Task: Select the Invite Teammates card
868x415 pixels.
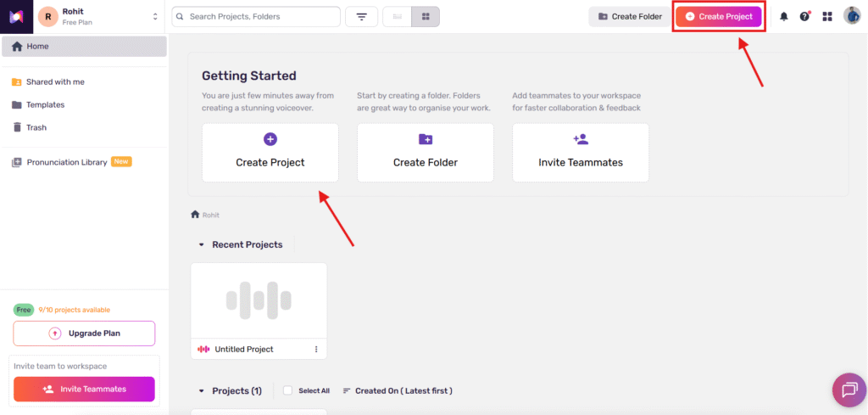Action: coord(580,153)
